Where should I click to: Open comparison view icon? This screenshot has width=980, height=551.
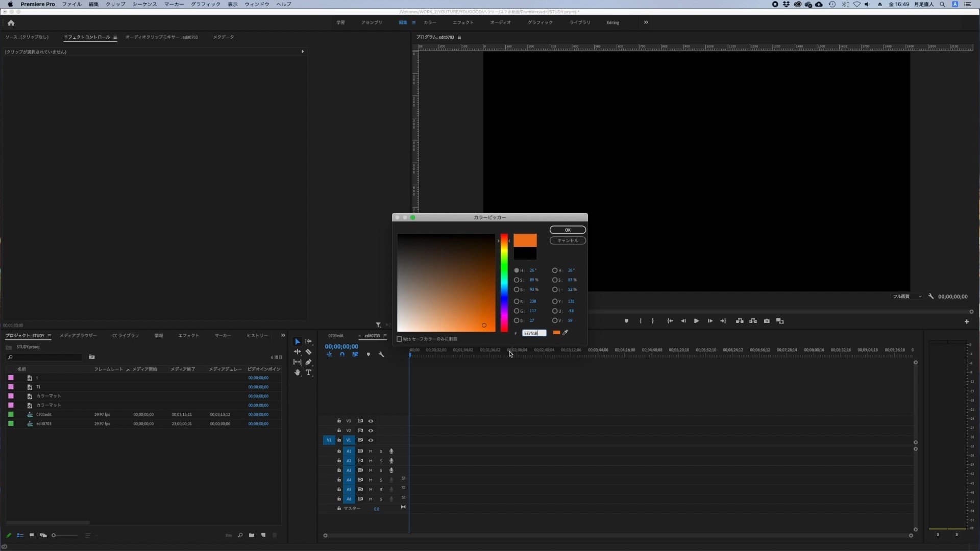[780, 321]
